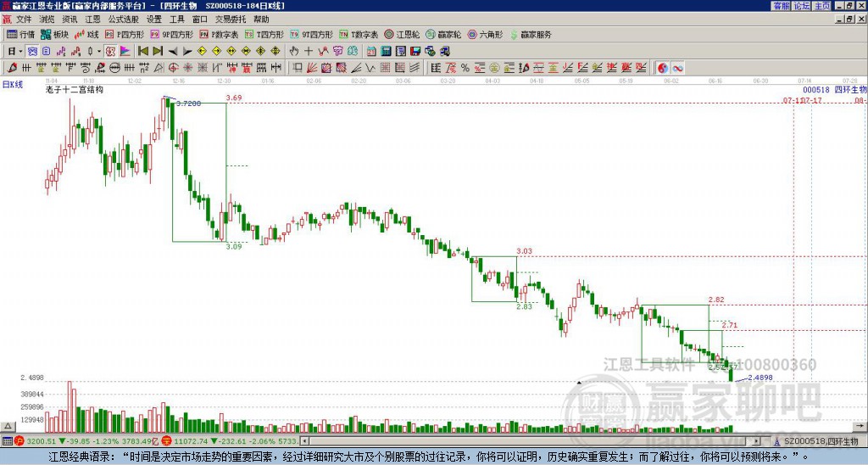This screenshot has height=465, width=868.
Task: Select the crosshair plus cursor tool
Action: [309, 52]
